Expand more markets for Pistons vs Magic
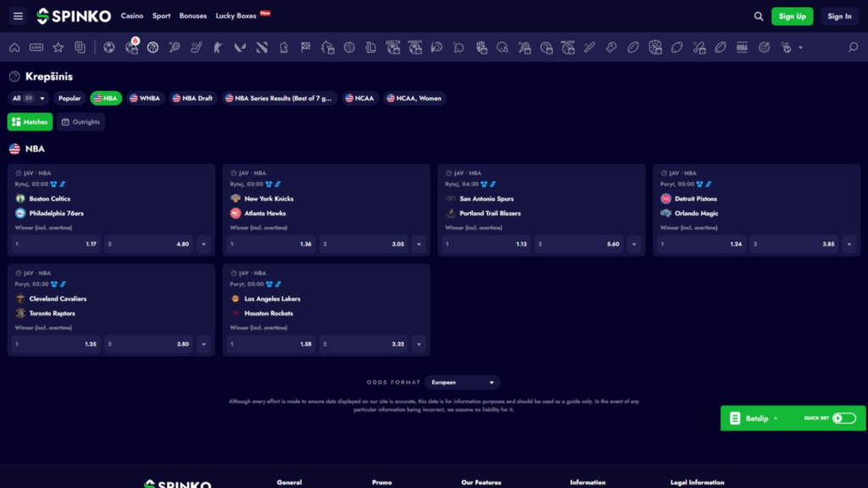This screenshot has width=868, height=488. coord(849,244)
